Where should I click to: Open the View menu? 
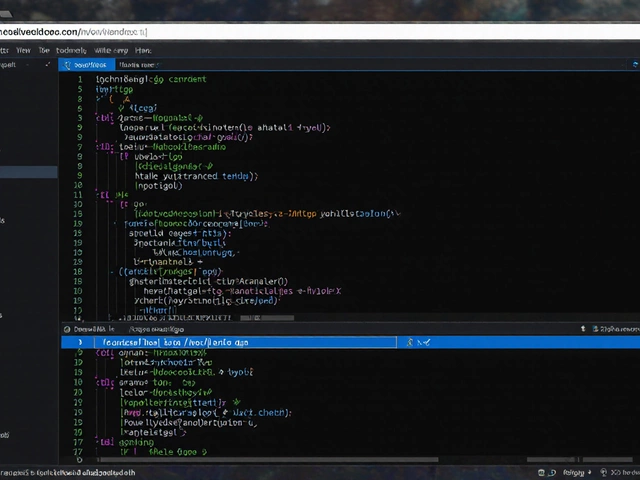coord(23,49)
